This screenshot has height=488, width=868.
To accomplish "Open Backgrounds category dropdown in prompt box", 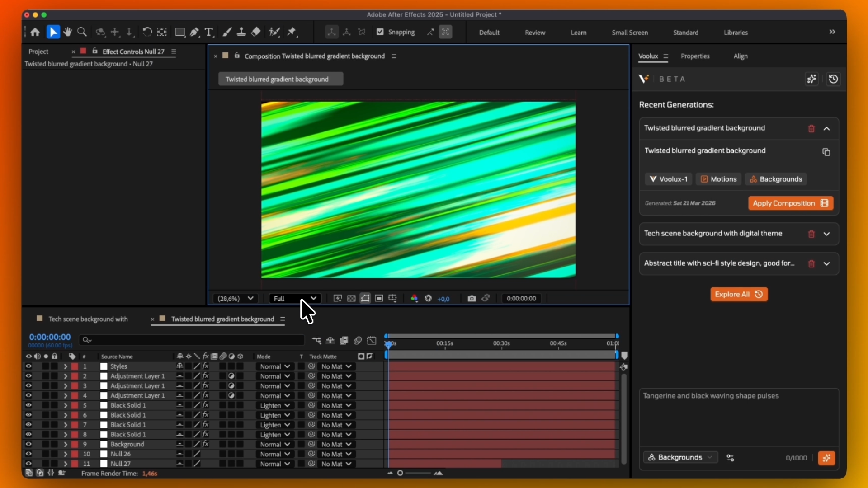I will coord(680,458).
